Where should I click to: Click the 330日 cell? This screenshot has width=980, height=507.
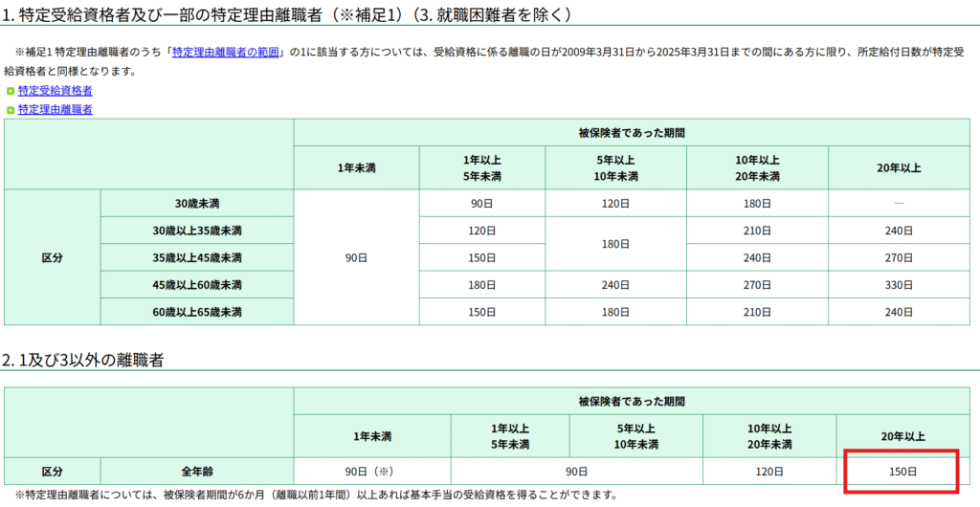(900, 285)
